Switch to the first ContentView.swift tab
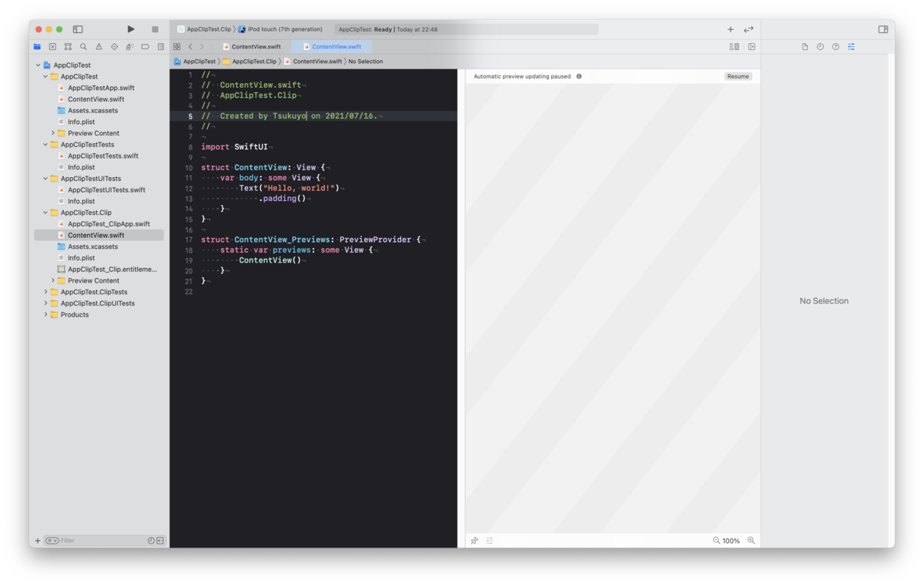The image size is (924, 586). point(252,47)
